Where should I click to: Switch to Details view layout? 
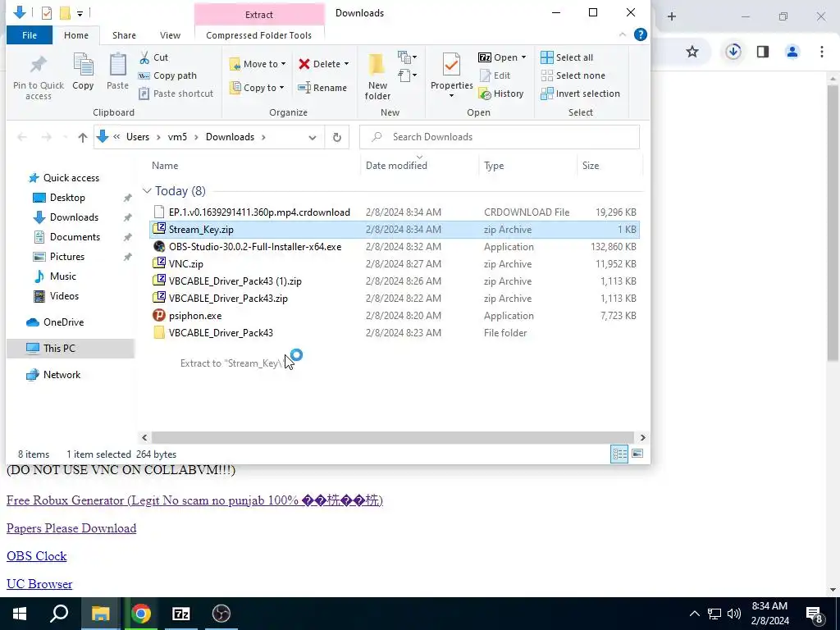click(x=619, y=454)
